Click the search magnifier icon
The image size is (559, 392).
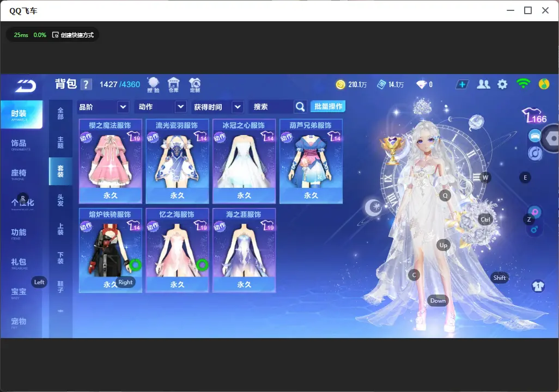coord(300,107)
